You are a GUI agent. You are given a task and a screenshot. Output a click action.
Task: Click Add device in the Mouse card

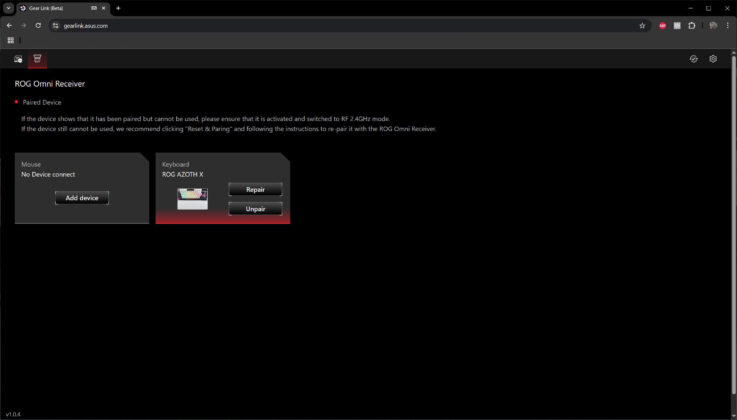pyautogui.click(x=82, y=198)
